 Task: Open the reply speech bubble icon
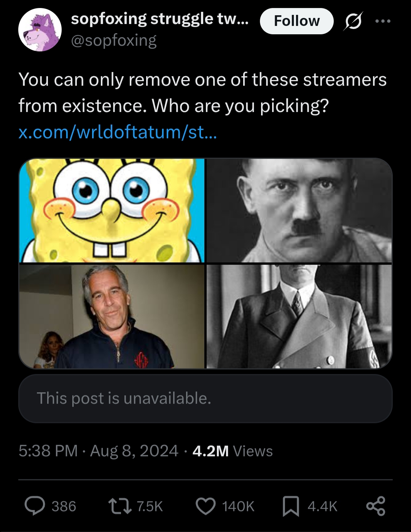(x=34, y=506)
